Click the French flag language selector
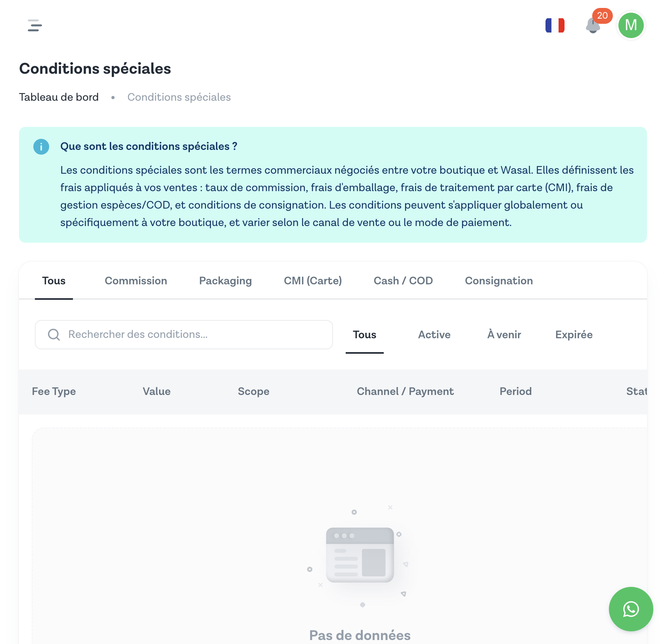666x644 pixels. (x=555, y=25)
